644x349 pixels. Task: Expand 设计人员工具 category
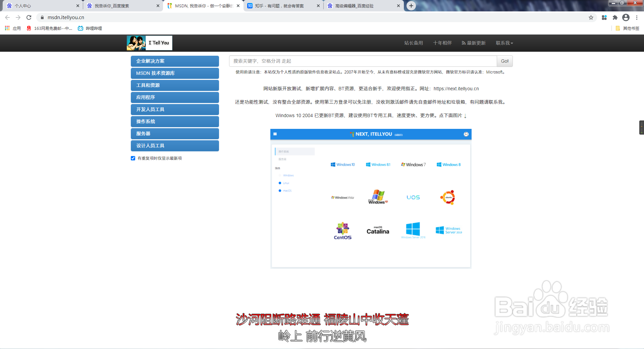[x=175, y=146]
